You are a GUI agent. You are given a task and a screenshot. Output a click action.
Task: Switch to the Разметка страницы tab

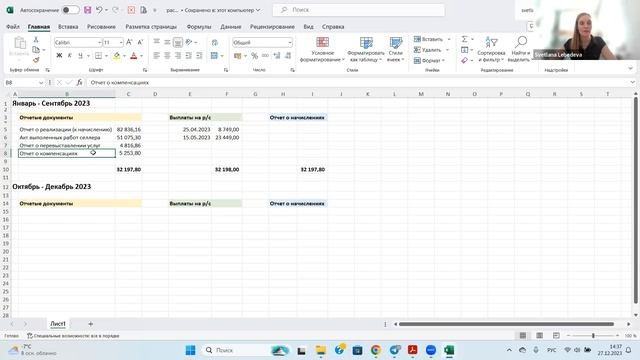tap(151, 27)
